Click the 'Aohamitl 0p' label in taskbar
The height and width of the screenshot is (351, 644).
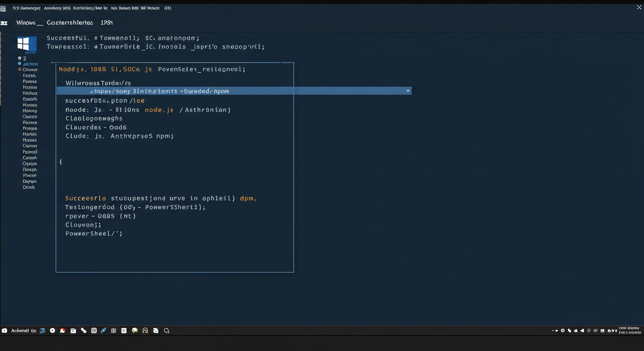coord(24,330)
